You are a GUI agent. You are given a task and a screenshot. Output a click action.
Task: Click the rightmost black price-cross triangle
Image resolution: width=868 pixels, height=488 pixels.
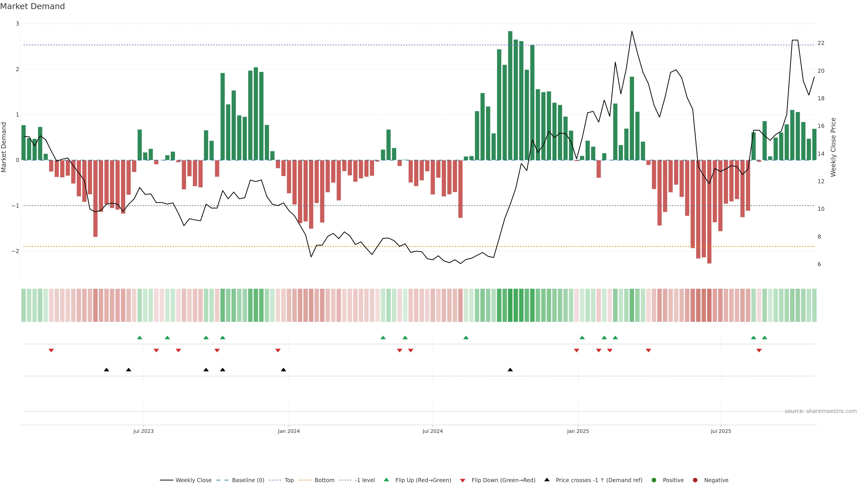tap(510, 370)
